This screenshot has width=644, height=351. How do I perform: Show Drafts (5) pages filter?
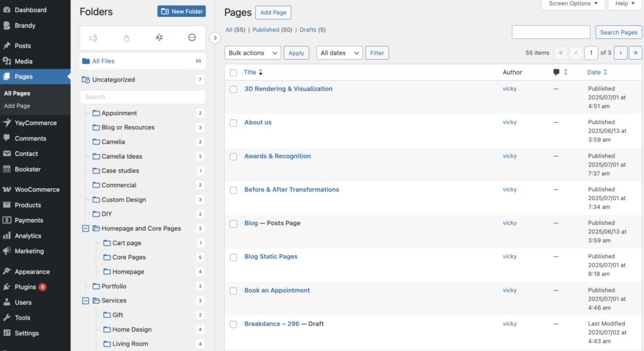coord(313,30)
